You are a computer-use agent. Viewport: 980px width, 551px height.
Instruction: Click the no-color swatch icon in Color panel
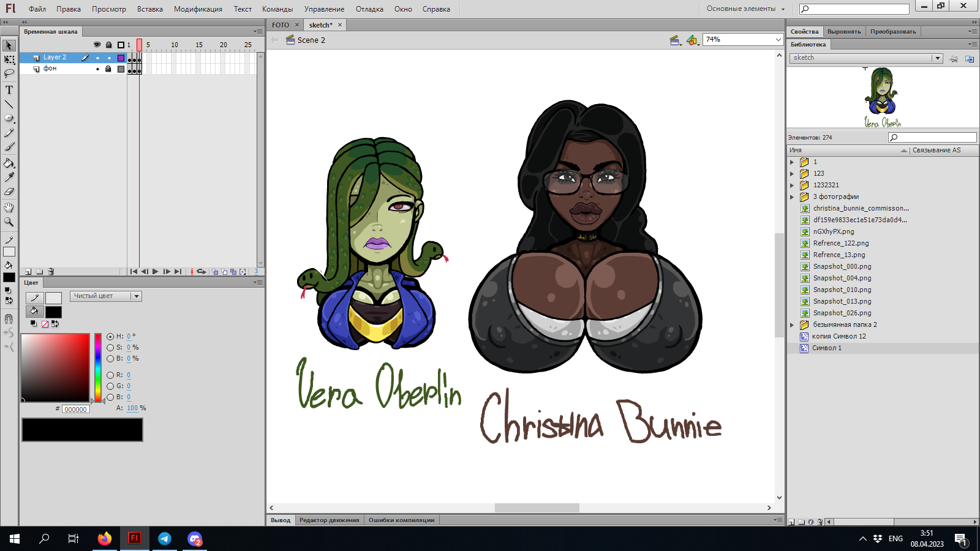[x=45, y=324]
